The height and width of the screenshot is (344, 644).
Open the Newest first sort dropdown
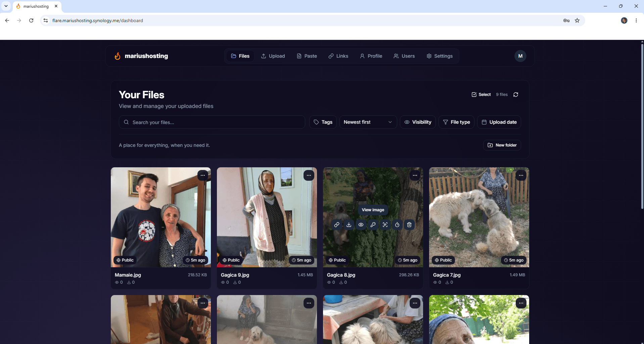368,122
